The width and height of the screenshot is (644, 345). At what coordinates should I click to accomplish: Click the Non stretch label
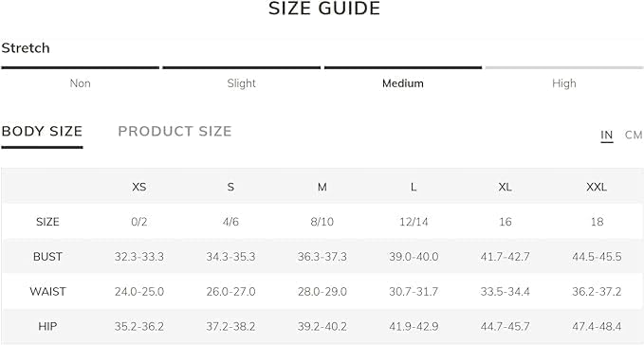coord(80,83)
